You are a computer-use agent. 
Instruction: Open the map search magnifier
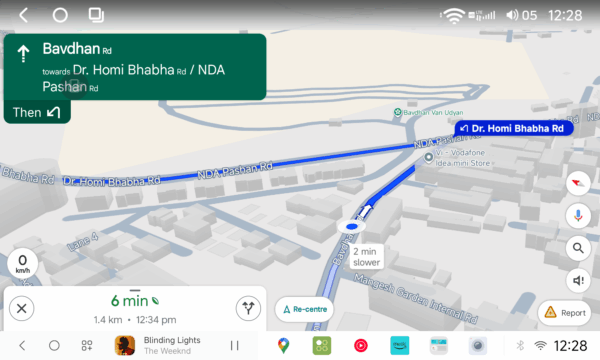point(578,248)
